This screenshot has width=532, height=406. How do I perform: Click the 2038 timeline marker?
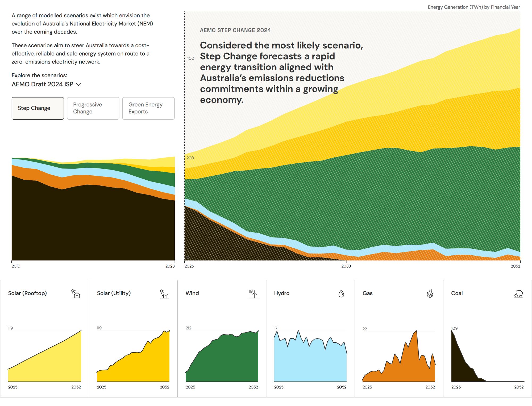coord(346,266)
